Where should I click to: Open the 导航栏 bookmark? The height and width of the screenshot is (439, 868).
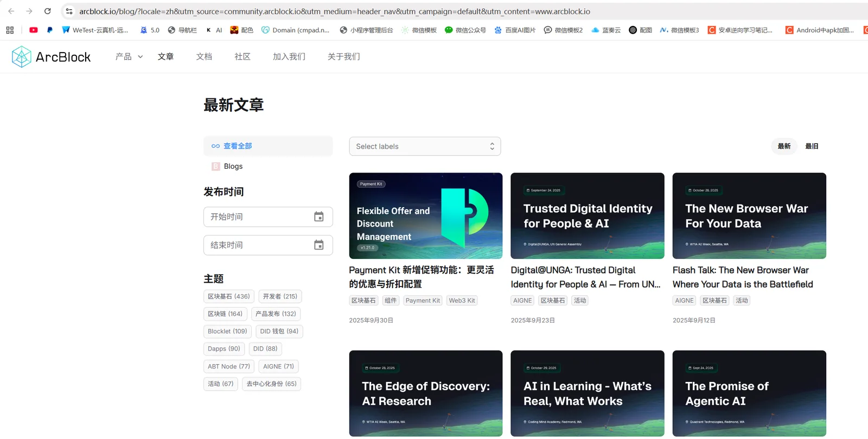(182, 30)
